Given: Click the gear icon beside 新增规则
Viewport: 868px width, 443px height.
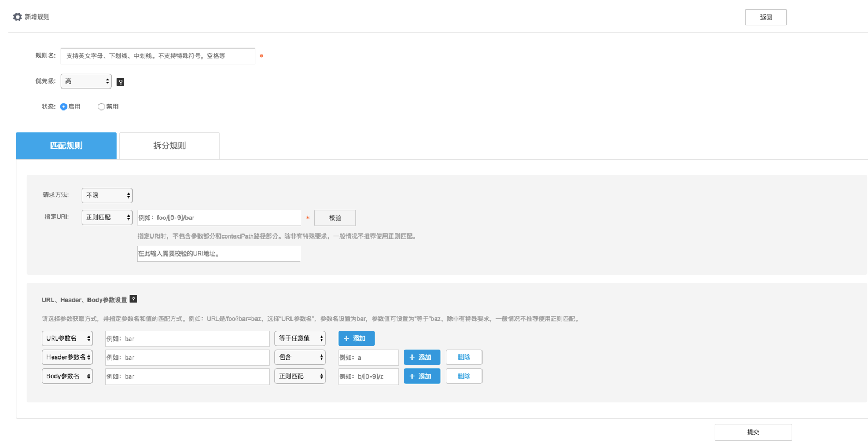Looking at the screenshot, I should click(x=17, y=17).
